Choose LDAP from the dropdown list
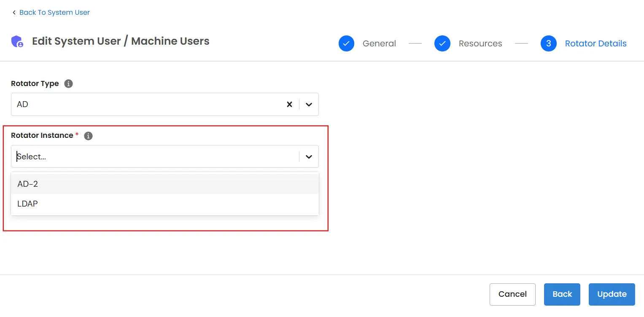The height and width of the screenshot is (317, 644). pyautogui.click(x=165, y=204)
